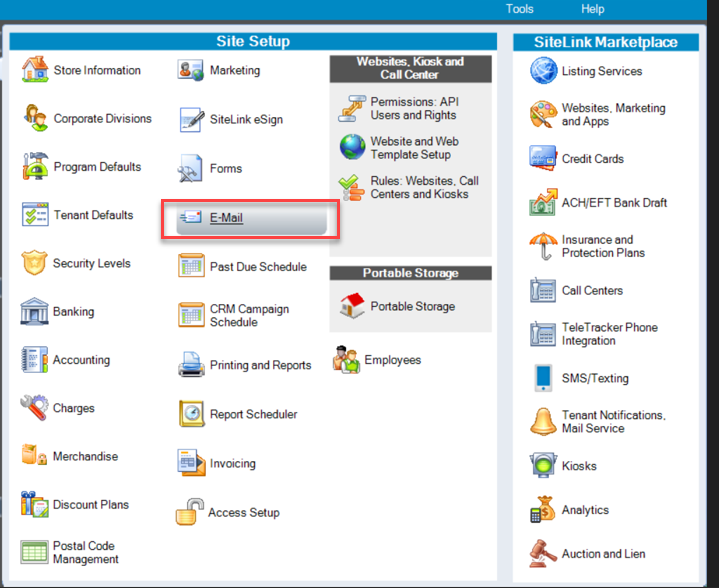Click the Merchandise bag icon
This screenshot has height=588, width=719.
pos(34,455)
